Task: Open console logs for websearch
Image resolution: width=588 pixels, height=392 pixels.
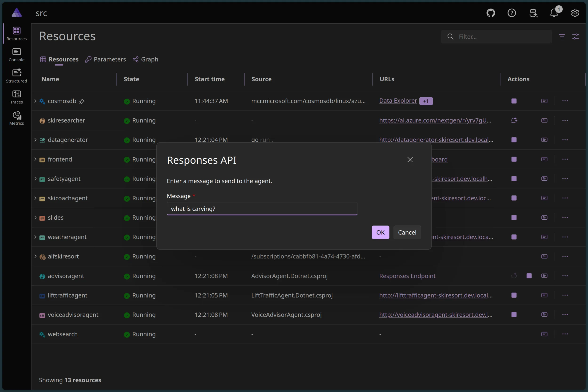Action: [x=544, y=334]
